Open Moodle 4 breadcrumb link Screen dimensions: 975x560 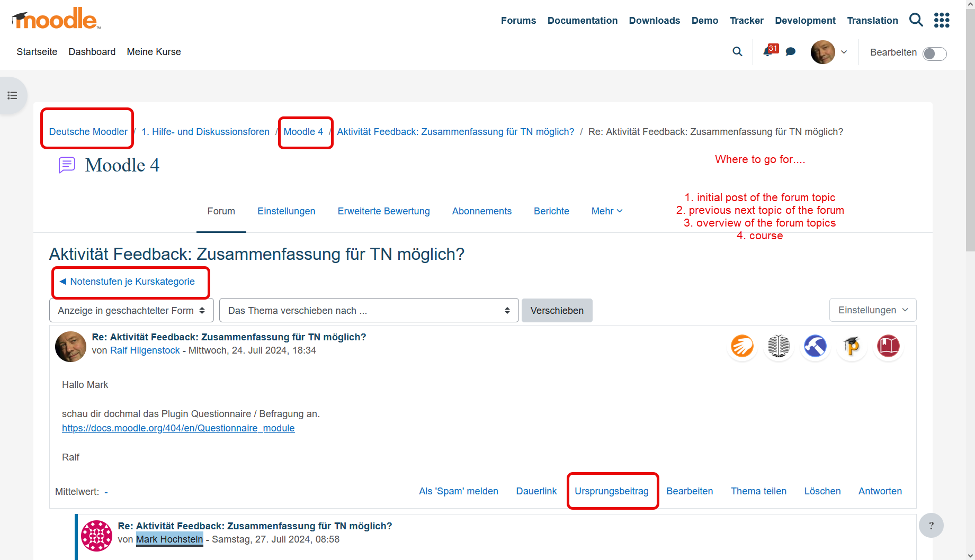click(303, 132)
